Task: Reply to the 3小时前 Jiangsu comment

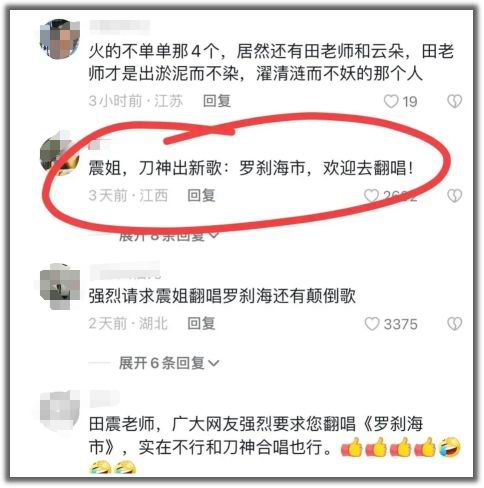Action: click(217, 101)
